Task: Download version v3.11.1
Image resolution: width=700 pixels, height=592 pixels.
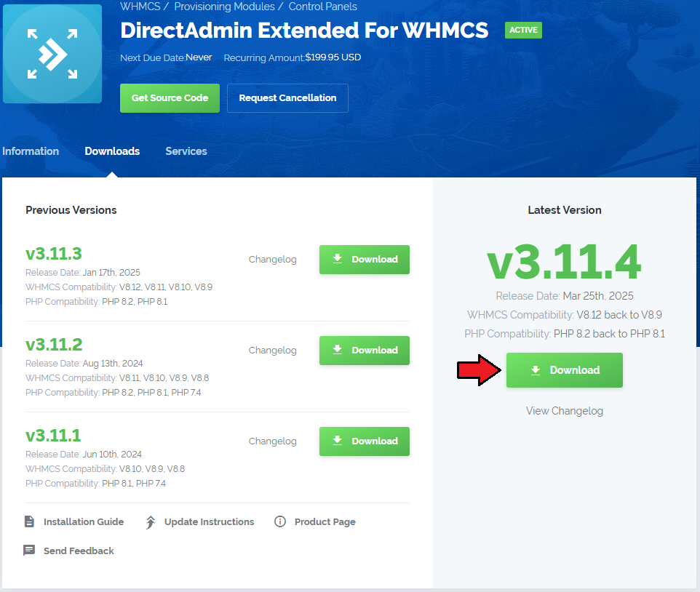Action: [x=365, y=441]
